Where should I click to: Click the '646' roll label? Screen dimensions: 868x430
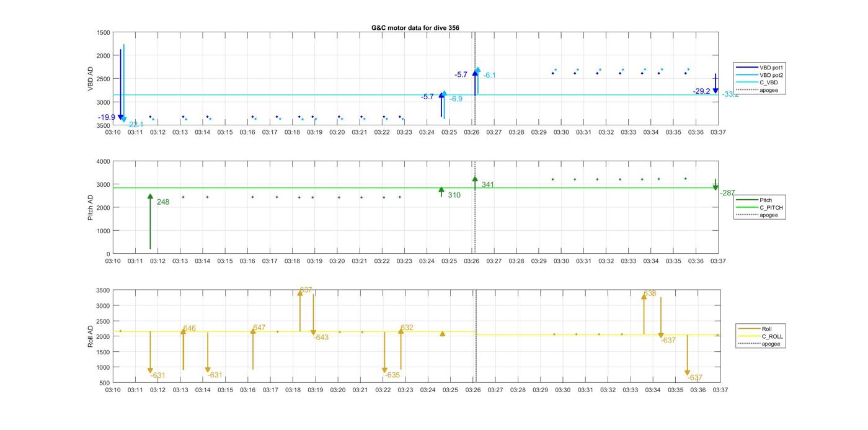tap(190, 329)
